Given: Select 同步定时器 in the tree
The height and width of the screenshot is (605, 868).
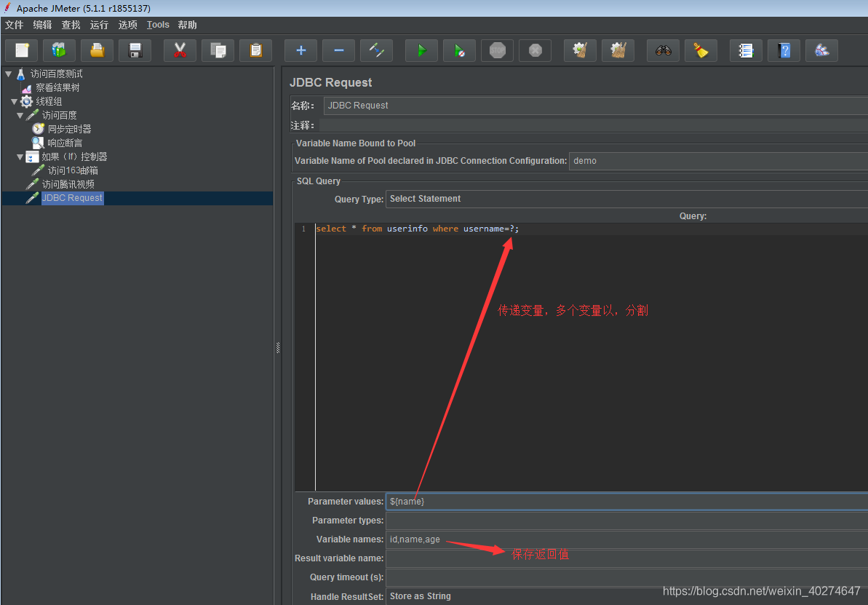Looking at the screenshot, I should [x=69, y=129].
